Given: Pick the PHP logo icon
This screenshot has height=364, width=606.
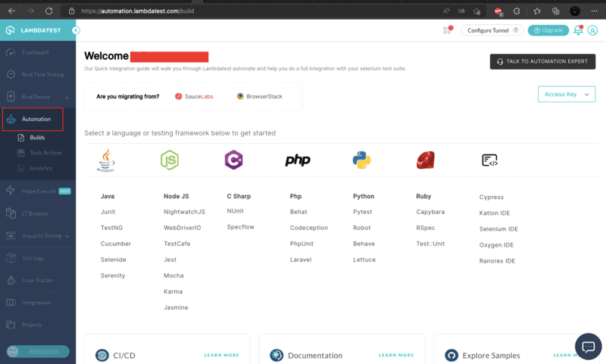Looking at the screenshot, I should 298,160.
